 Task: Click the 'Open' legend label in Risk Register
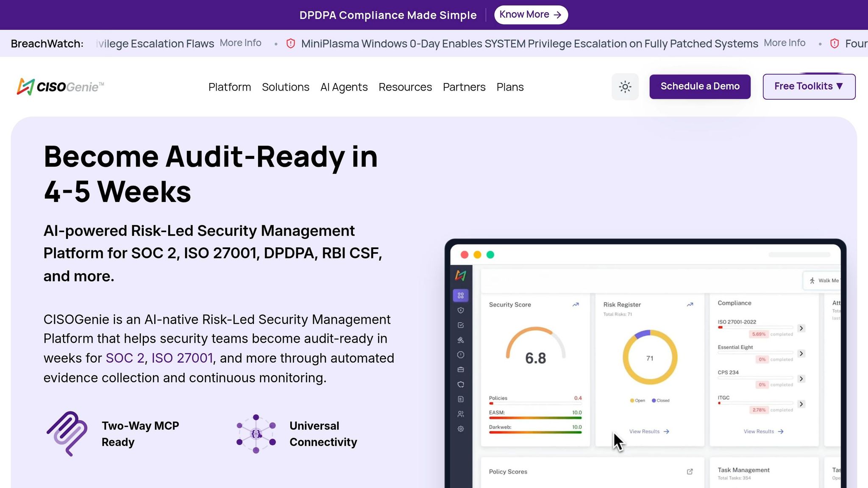click(x=640, y=400)
